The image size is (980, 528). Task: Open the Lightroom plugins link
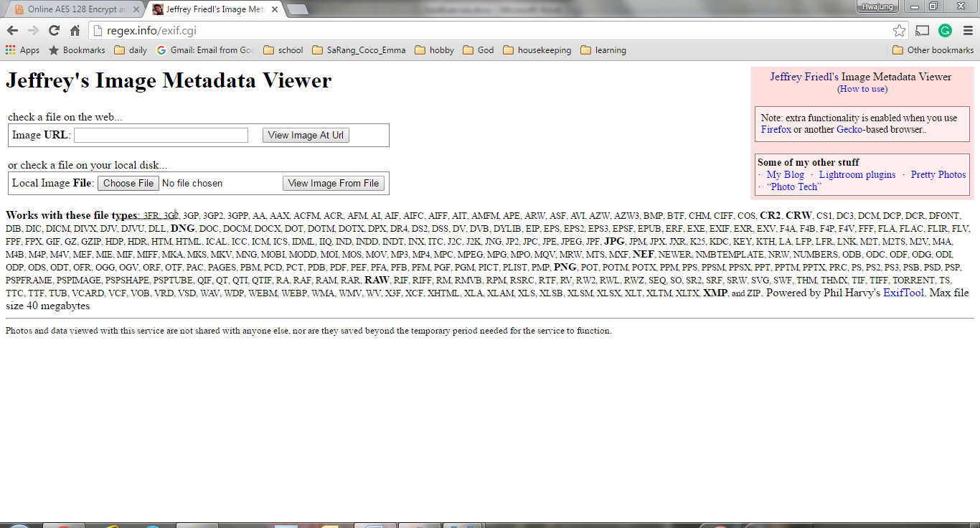(x=857, y=174)
